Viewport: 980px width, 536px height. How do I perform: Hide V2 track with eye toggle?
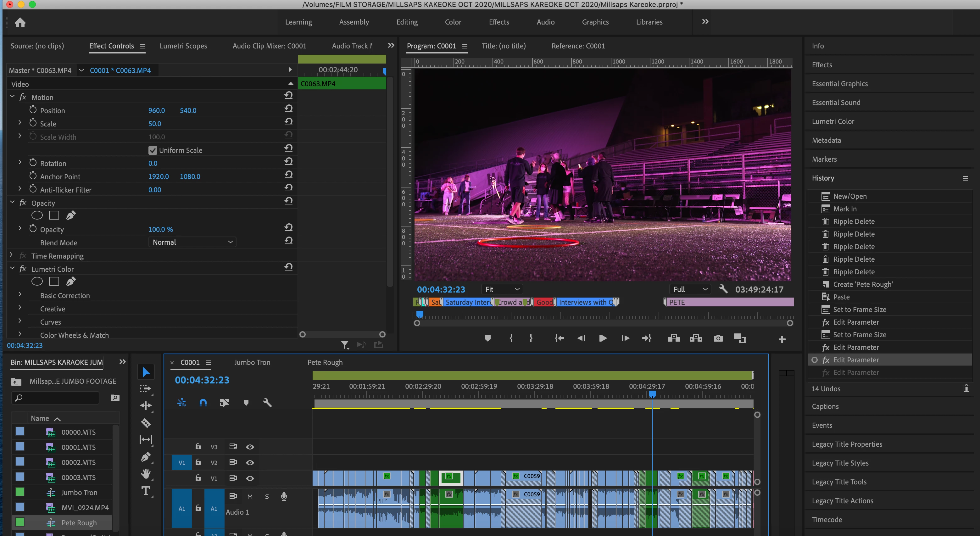pos(250,463)
